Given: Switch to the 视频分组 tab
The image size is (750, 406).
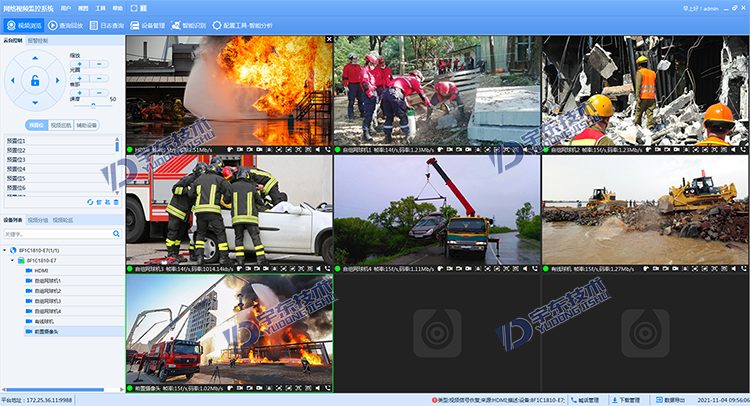Looking at the screenshot, I should [x=38, y=219].
